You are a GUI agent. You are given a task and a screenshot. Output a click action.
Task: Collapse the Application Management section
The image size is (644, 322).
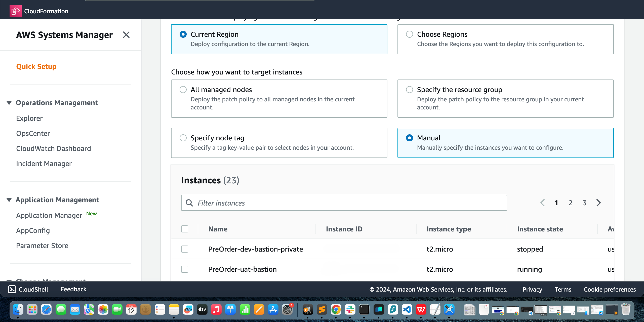[9, 200]
